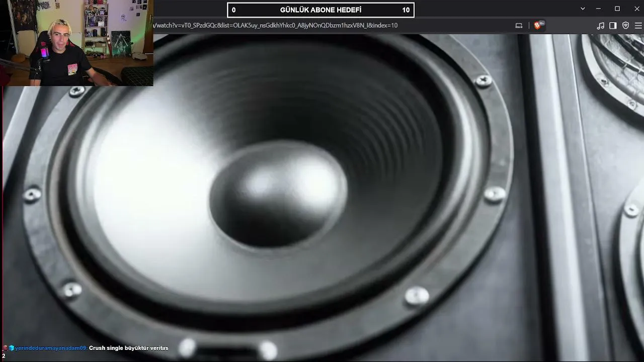Click the install app icon in address bar

(519, 26)
